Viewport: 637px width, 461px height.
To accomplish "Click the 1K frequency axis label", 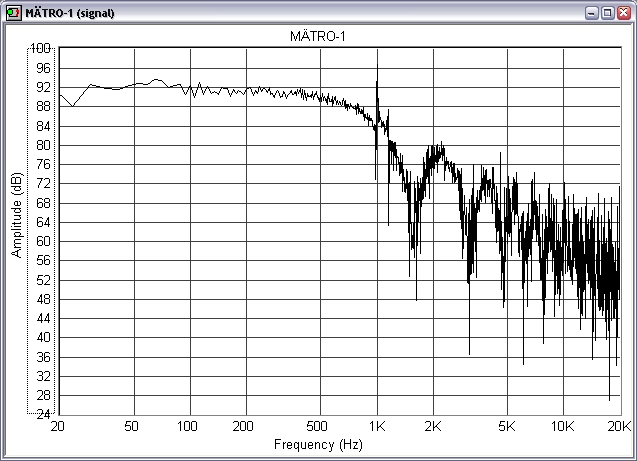I will click(x=377, y=426).
